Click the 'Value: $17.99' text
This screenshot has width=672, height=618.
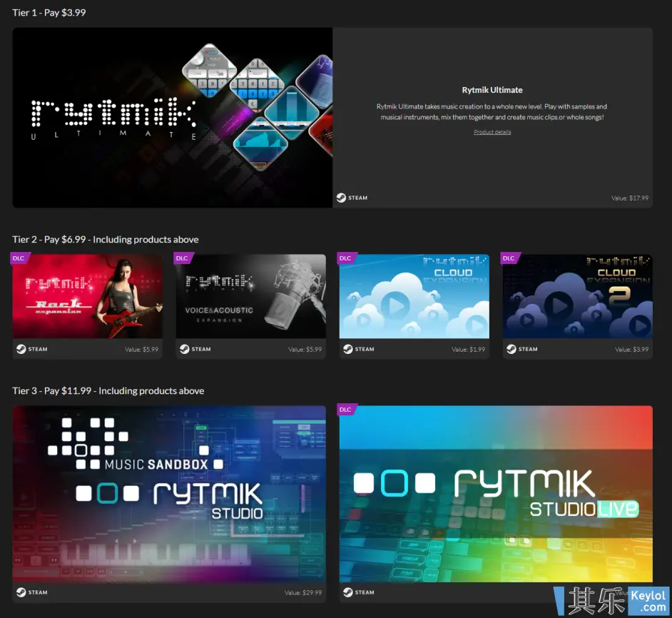click(x=630, y=198)
